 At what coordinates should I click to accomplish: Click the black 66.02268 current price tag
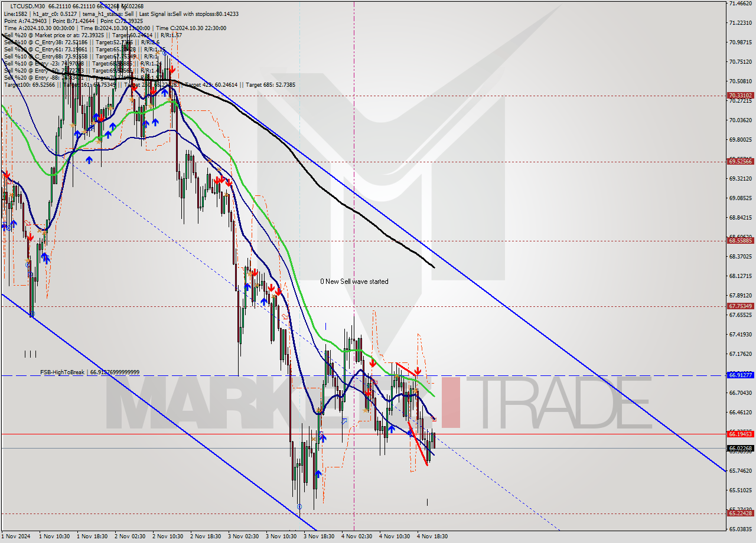740,449
